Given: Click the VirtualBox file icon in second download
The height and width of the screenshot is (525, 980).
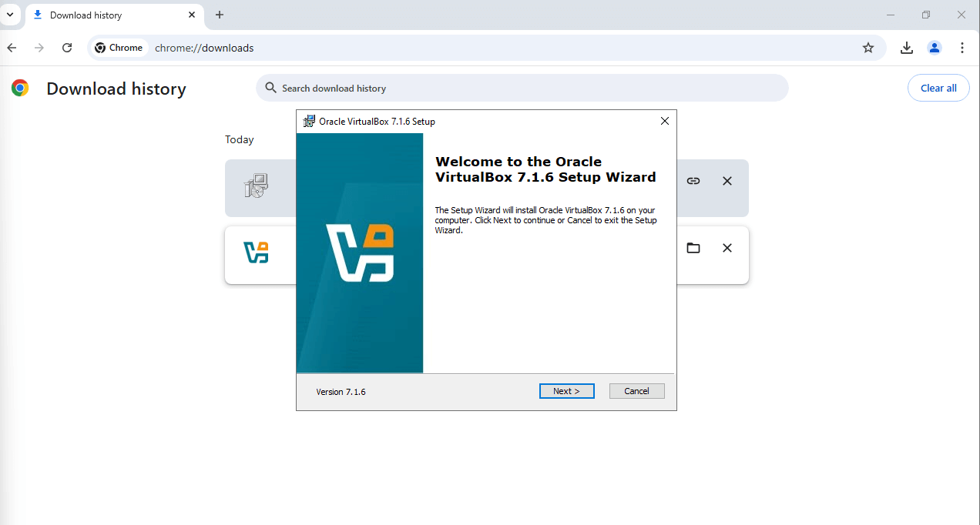Looking at the screenshot, I should click(256, 252).
